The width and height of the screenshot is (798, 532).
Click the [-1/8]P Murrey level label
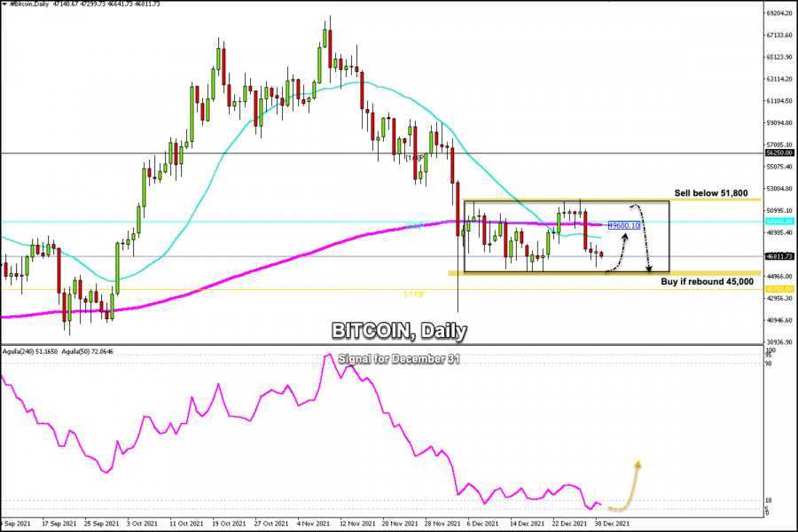pos(414,294)
